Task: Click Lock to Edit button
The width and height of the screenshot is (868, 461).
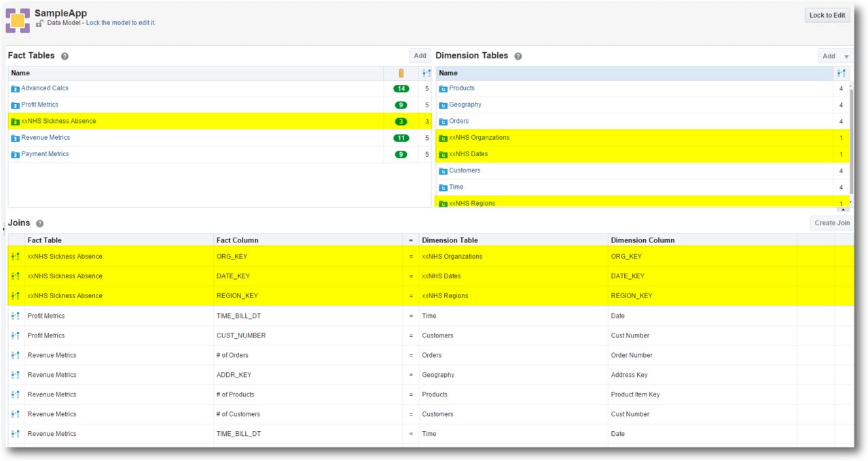Action: click(827, 16)
